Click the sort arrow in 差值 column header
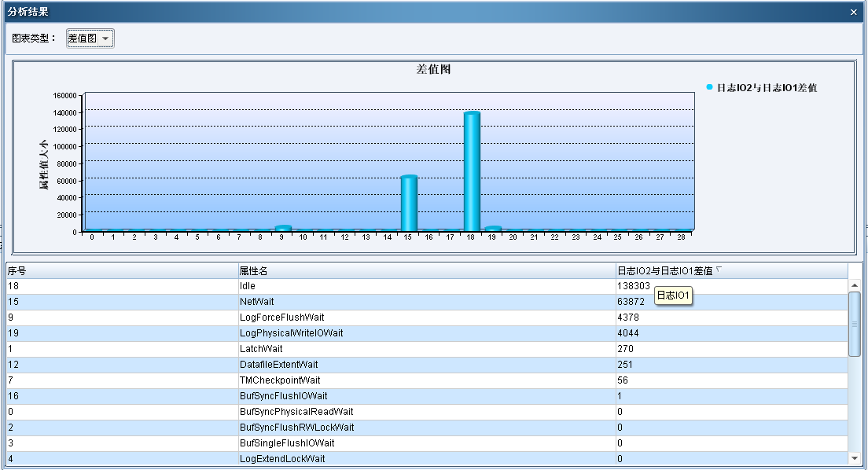The image size is (868, 470). [x=719, y=270]
